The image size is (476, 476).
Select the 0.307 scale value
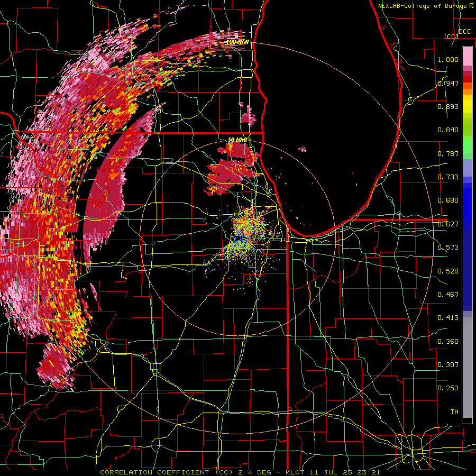pos(448,365)
